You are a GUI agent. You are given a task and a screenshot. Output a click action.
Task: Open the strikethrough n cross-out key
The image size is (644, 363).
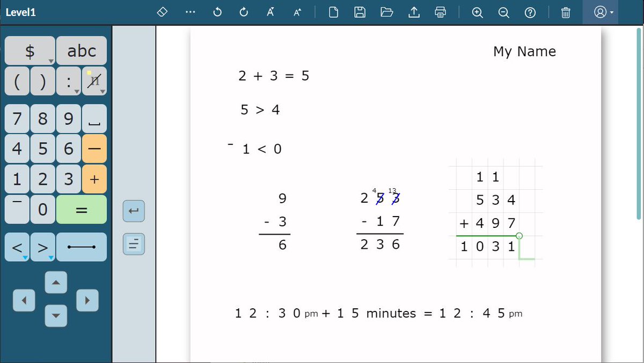point(94,81)
